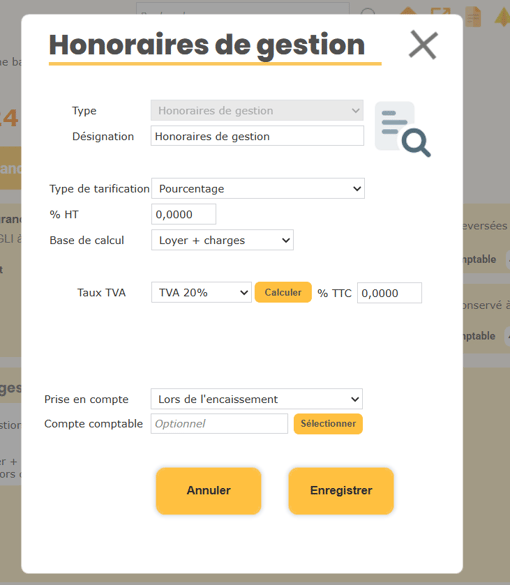Save with the Enregistrer button
Screen dimensions: 510x585
[x=341, y=491]
